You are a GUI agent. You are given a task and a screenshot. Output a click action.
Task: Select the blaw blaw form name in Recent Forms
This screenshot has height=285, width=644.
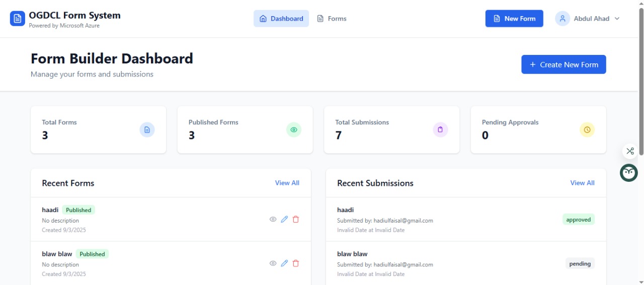coord(57,254)
